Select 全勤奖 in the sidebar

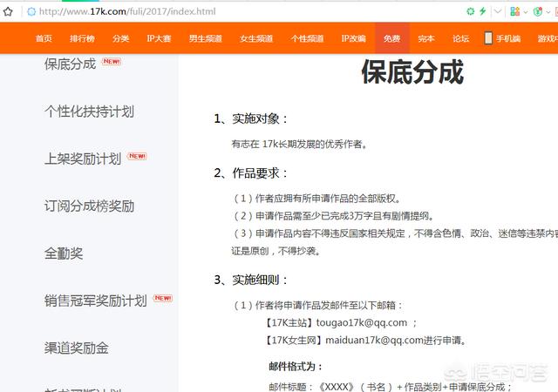click(64, 253)
